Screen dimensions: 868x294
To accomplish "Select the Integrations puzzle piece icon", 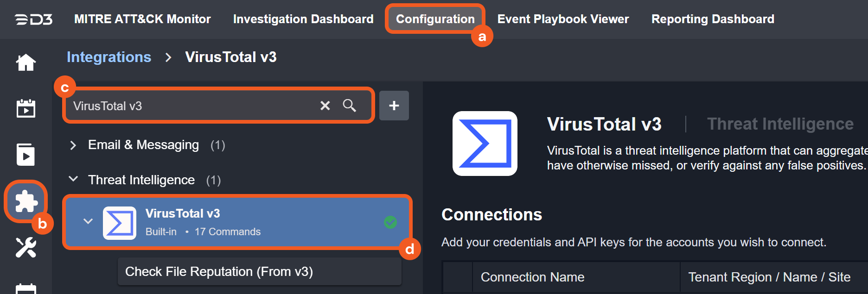I will [26, 202].
